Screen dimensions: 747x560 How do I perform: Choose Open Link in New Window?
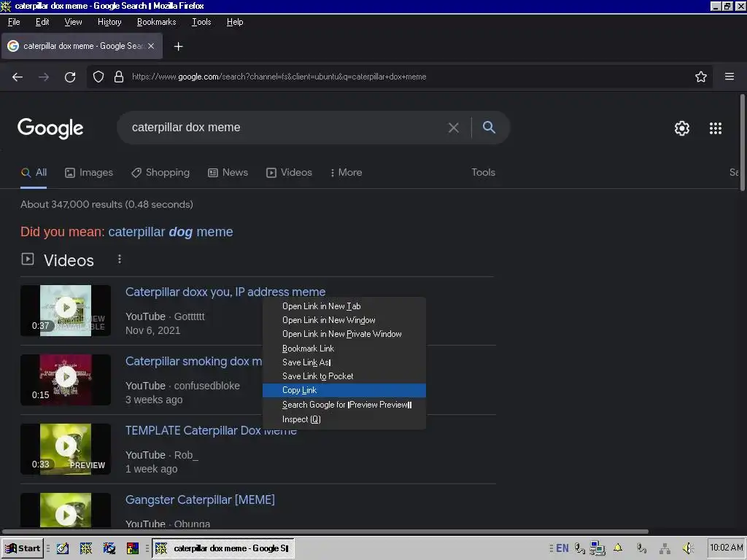344,320
